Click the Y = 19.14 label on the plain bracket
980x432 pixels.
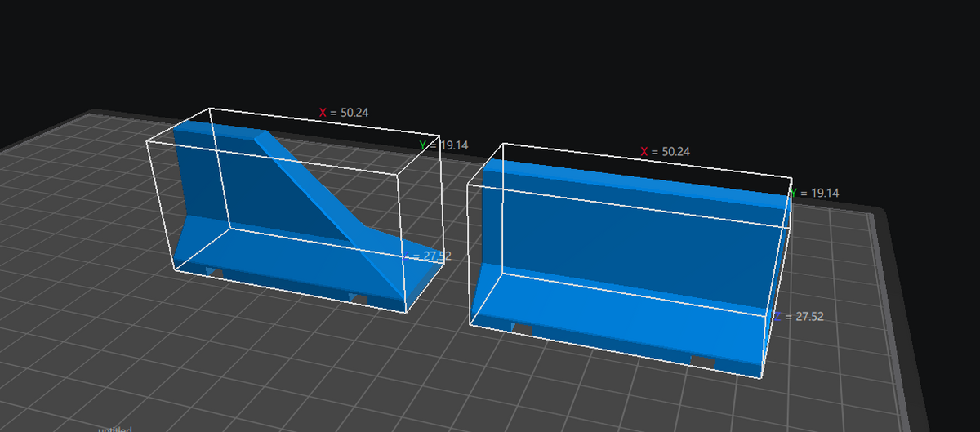click(x=815, y=193)
